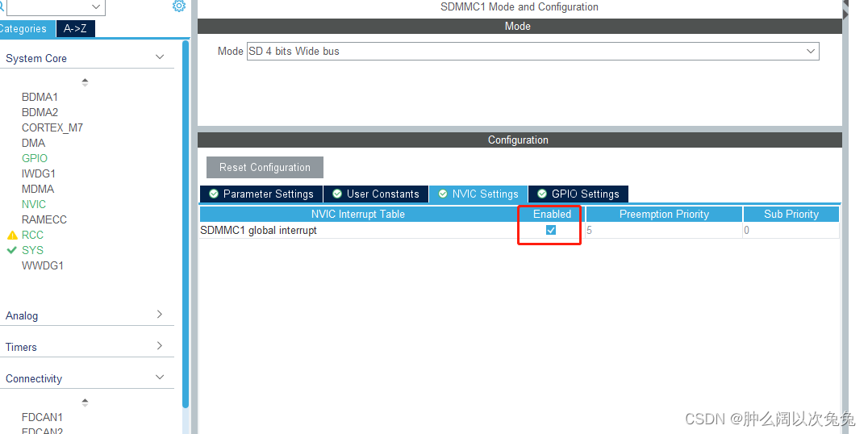This screenshot has width=868, height=434.
Task: Click the NVIC Settings tab status icon
Action: coord(442,194)
